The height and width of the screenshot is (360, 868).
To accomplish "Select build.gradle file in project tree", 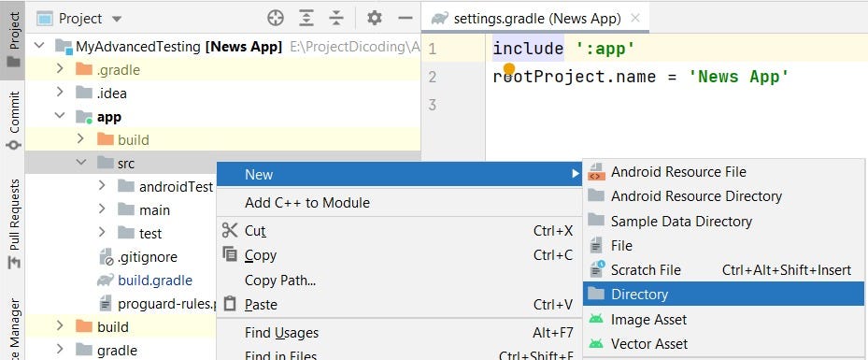I will pos(155,281).
